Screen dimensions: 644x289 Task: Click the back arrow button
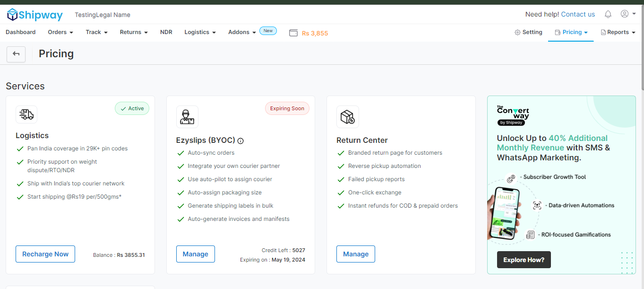tap(16, 54)
